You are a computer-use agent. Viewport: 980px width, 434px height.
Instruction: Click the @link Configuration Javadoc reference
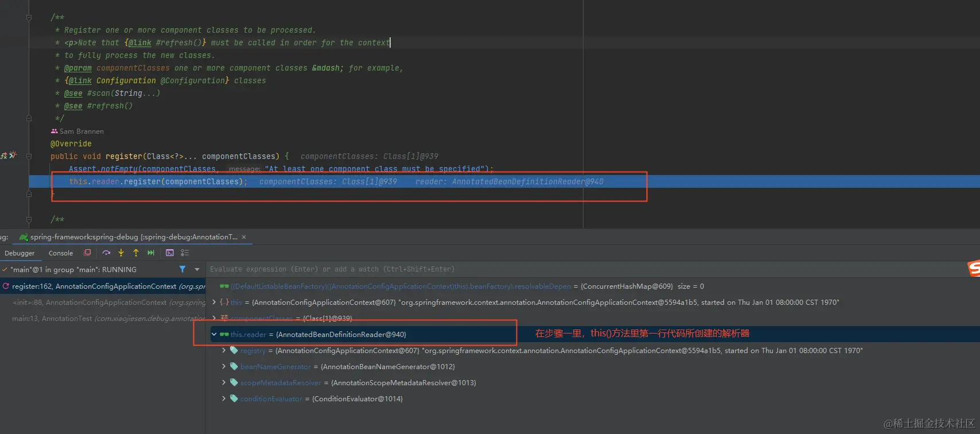point(147,81)
